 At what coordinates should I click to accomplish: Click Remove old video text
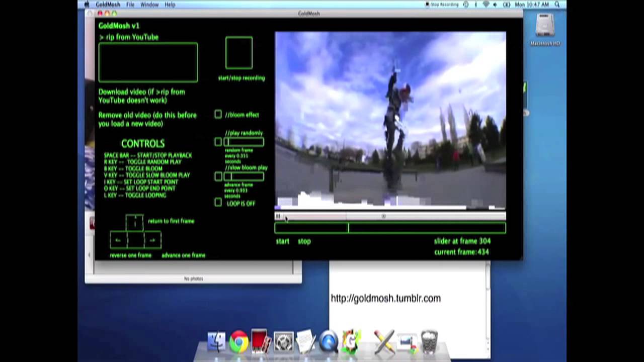point(147,119)
